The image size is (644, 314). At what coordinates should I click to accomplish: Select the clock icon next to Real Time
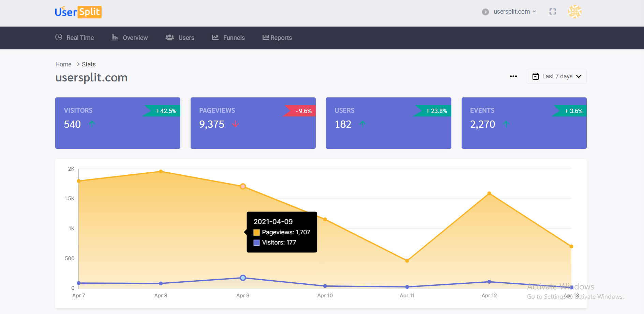(58, 37)
